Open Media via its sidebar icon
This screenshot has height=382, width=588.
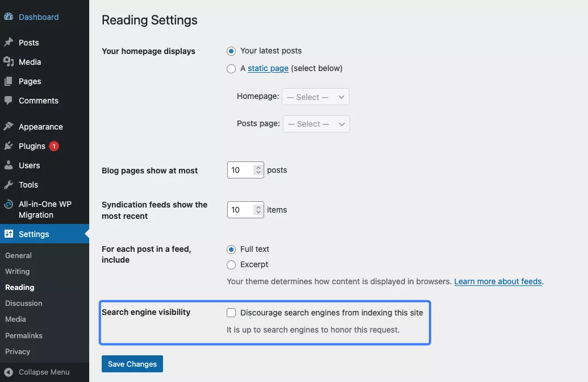point(9,62)
